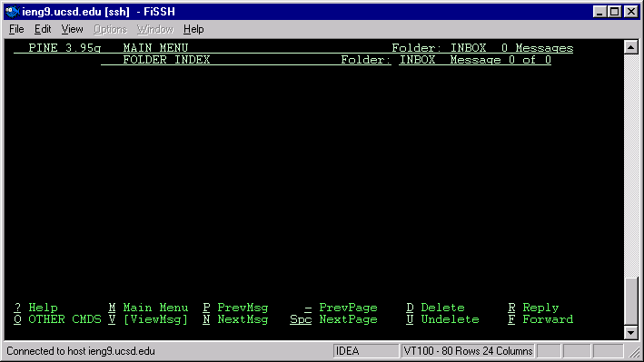Click the IDEA cipher status panel
This screenshot has width=644, height=362.
365,351
